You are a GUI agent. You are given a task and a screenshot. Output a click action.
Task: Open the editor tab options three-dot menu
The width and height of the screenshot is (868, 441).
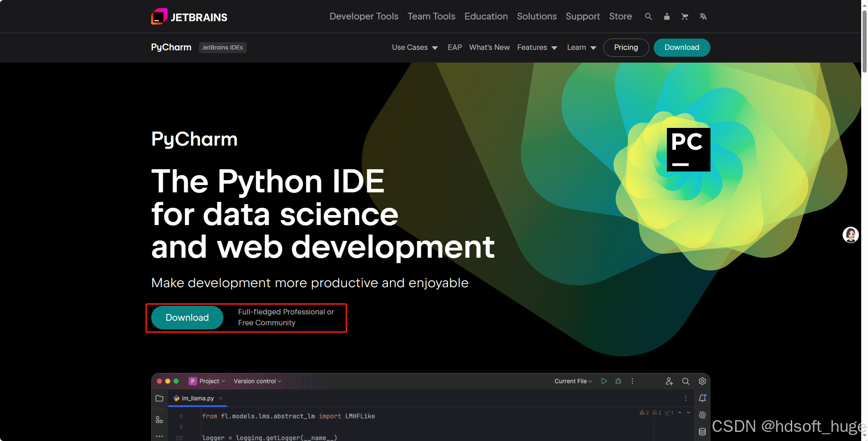coord(686,398)
